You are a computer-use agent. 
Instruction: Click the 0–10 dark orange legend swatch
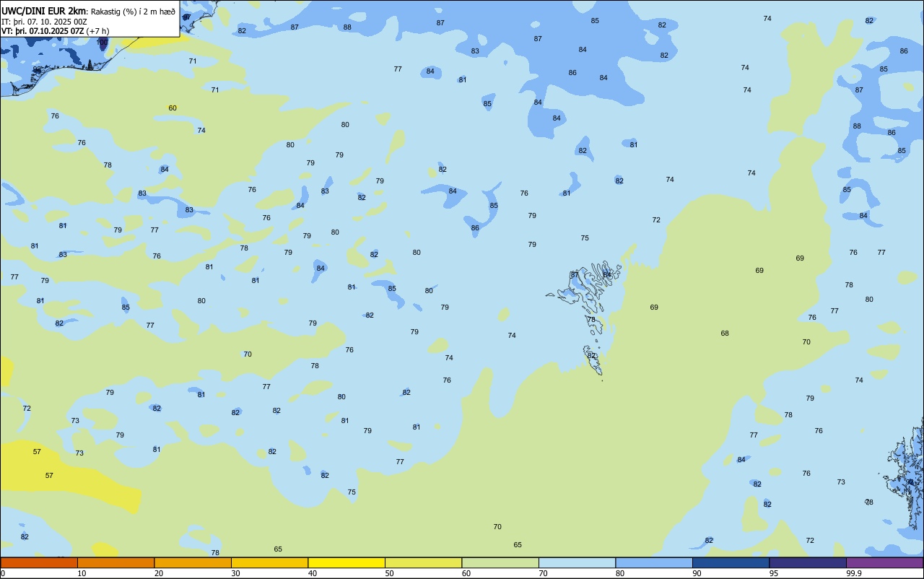(39, 562)
